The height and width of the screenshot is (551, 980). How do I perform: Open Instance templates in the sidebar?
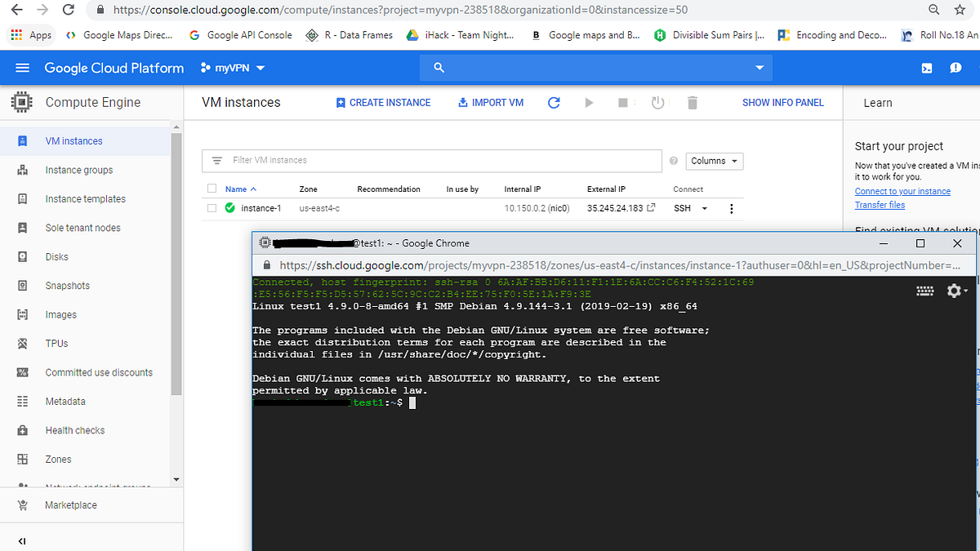coord(86,199)
